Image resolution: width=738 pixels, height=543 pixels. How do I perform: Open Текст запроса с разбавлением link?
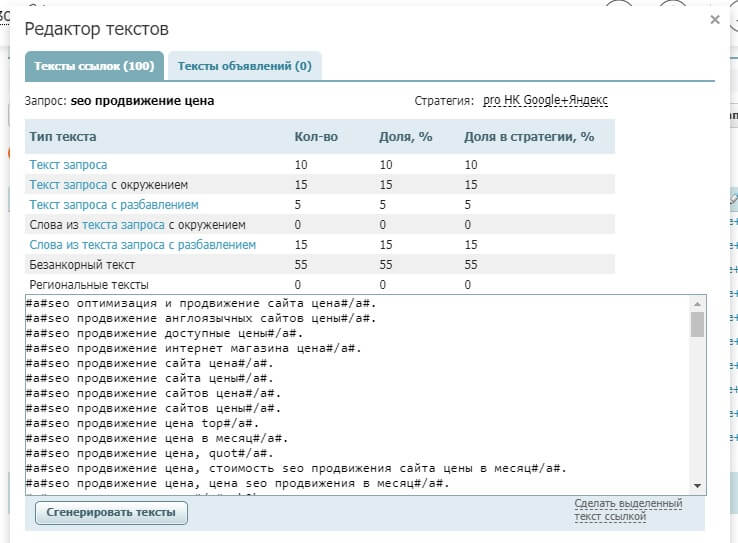(114, 205)
